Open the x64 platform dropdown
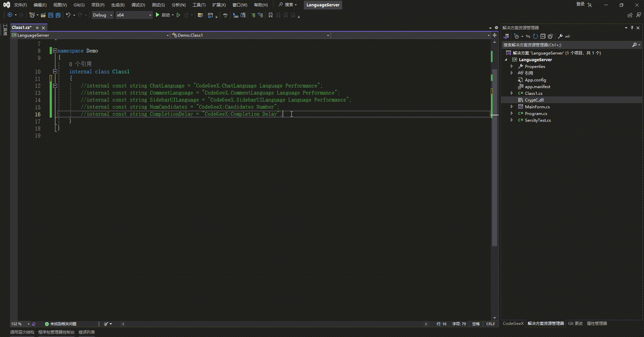Viewport: 644px width, 337px height. (134, 15)
